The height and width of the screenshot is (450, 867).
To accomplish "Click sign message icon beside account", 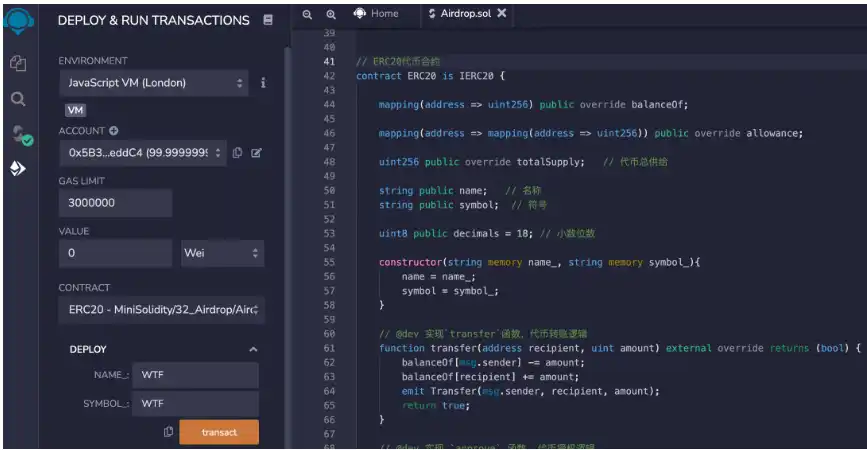I will point(256,153).
